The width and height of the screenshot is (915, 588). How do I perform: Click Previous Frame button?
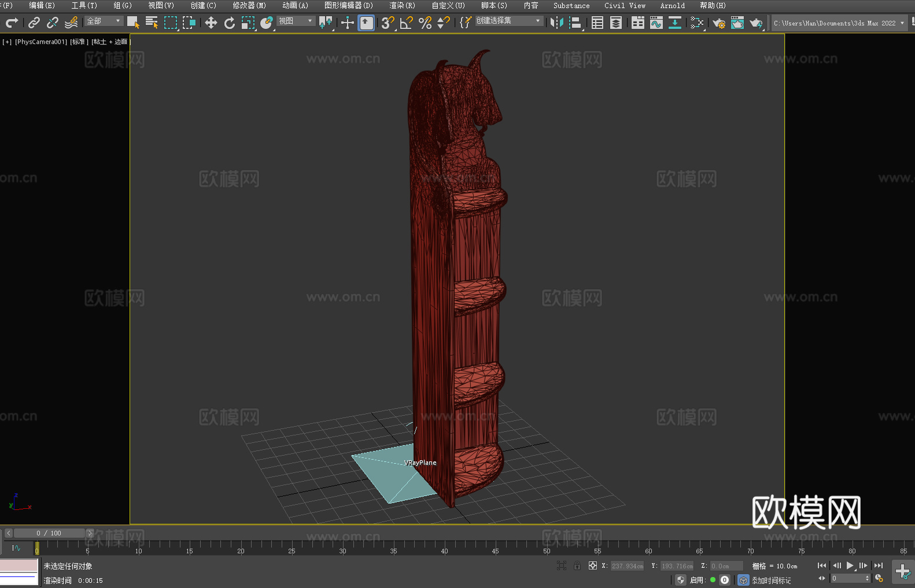click(836, 565)
